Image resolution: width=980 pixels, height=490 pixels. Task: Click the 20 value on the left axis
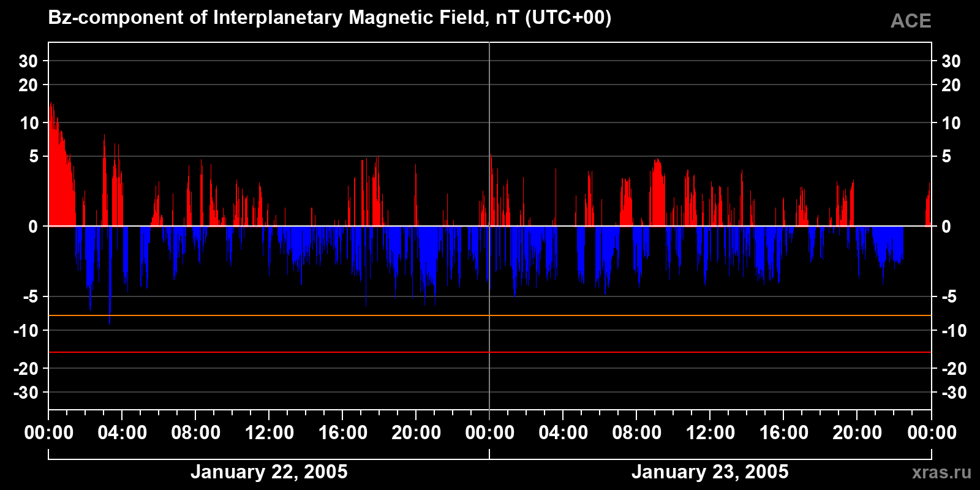29,85
